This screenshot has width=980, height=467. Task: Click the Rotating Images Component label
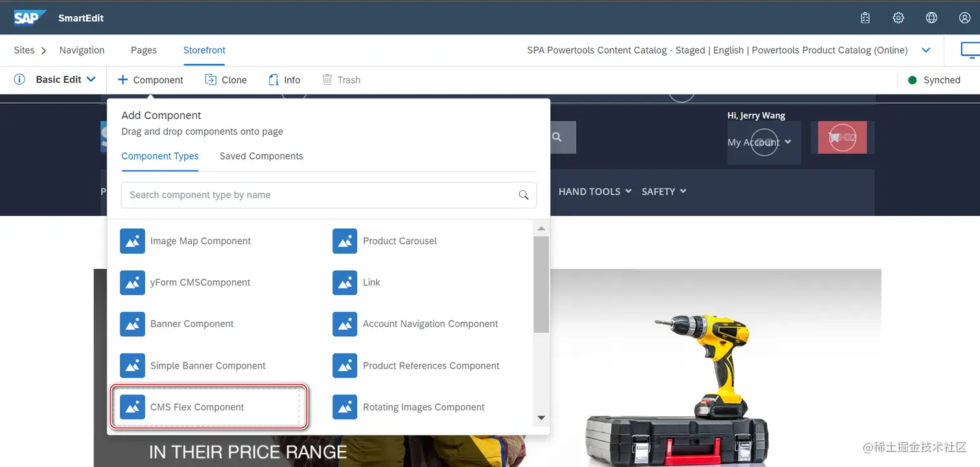424,407
